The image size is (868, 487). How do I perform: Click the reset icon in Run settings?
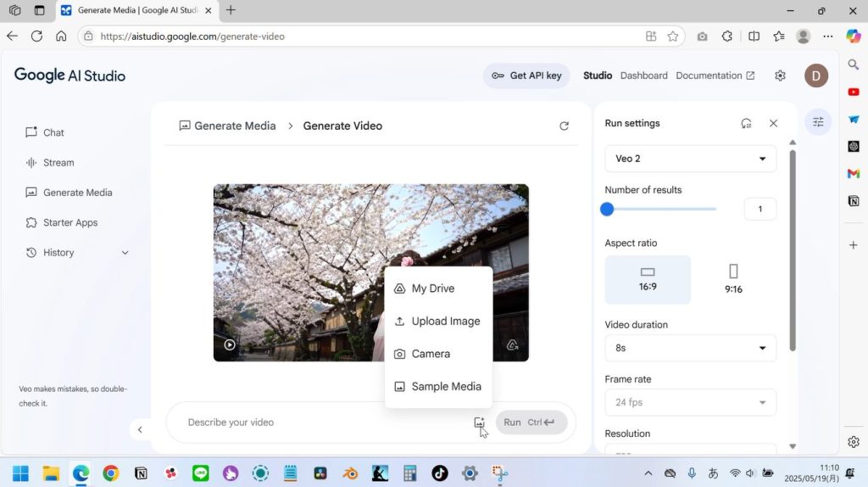click(746, 123)
